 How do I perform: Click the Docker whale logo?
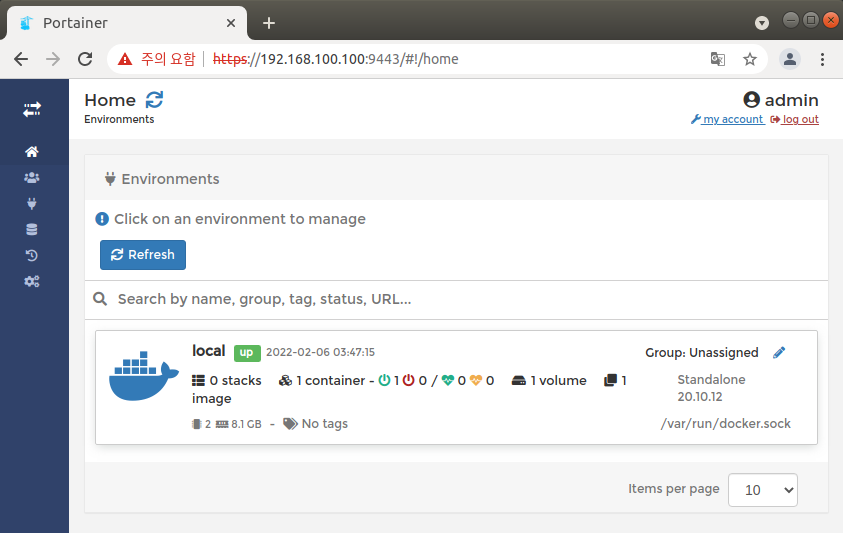coord(144,376)
